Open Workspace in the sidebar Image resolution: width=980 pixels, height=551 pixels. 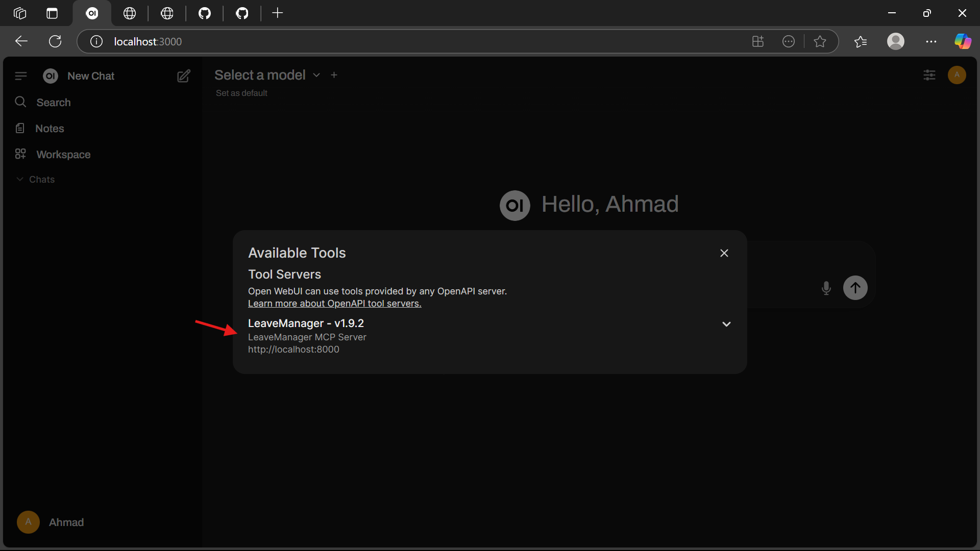click(63, 154)
